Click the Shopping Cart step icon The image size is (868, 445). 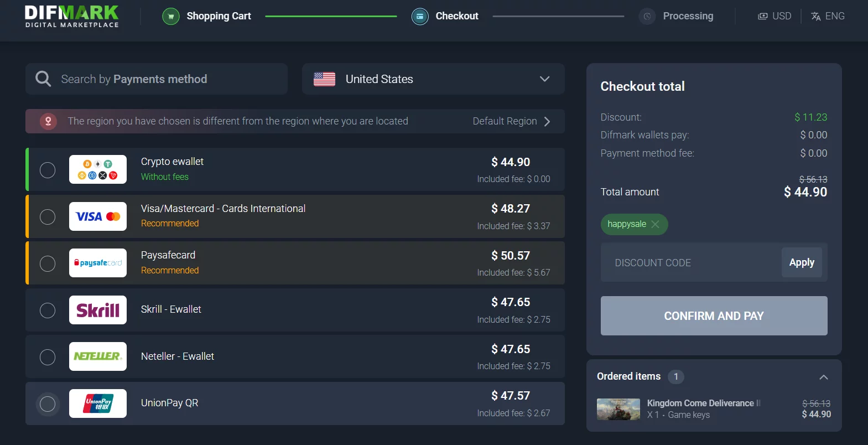171,17
